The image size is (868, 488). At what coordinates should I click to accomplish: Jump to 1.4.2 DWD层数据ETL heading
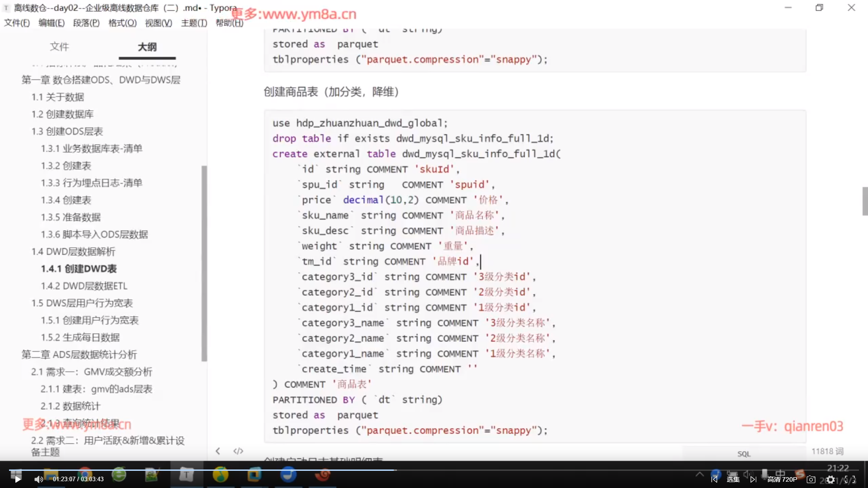click(84, 286)
